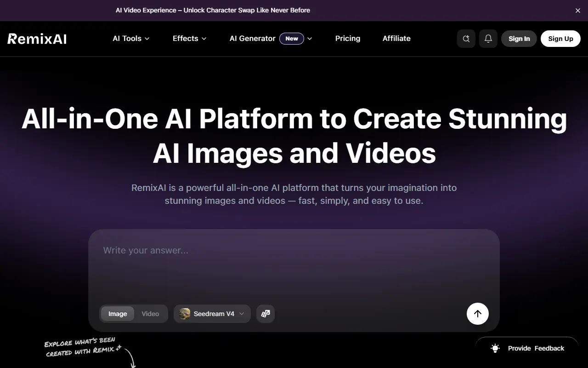Viewport: 588px width, 368px height.
Task: Open the AI Generator menu
Action: coord(271,39)
